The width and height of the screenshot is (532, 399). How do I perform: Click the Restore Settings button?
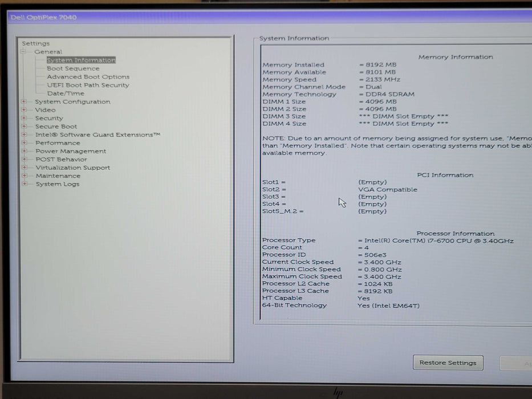(448, 363)
